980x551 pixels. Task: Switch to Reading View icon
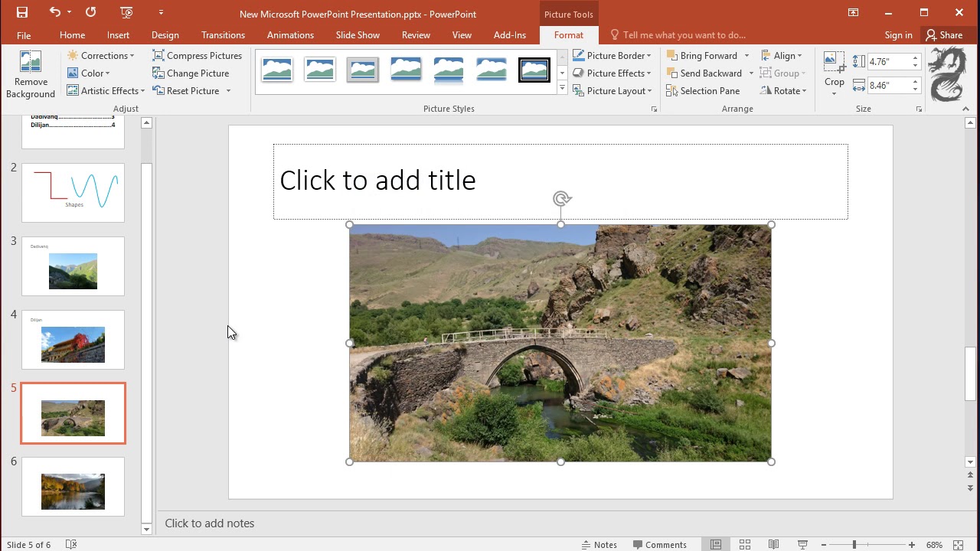pos(774,545)
